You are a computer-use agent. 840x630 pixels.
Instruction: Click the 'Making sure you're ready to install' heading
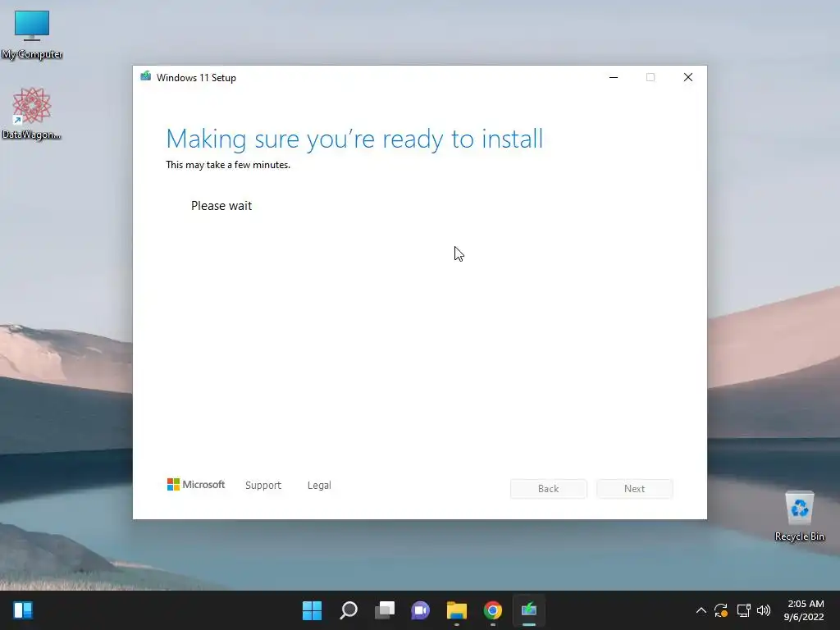point(354,139)
